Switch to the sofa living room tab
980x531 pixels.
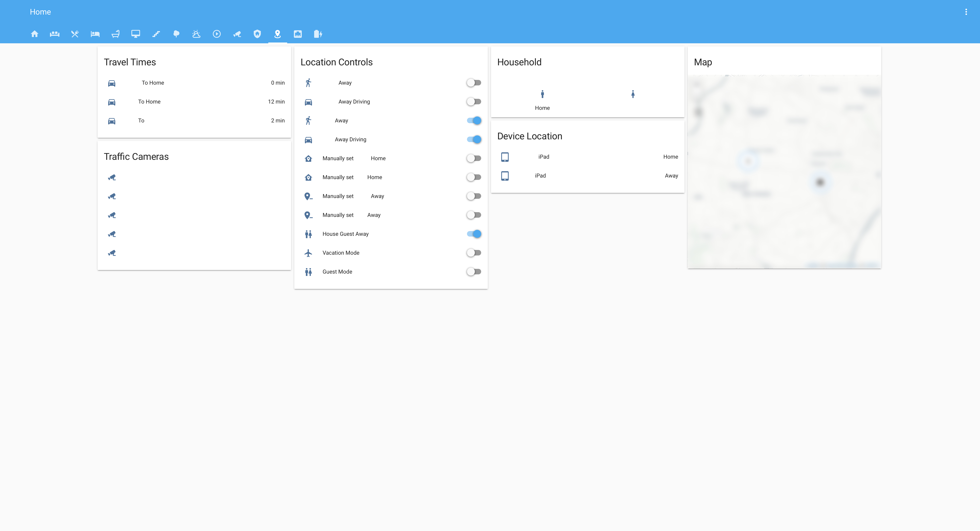(x=54, y=34)
